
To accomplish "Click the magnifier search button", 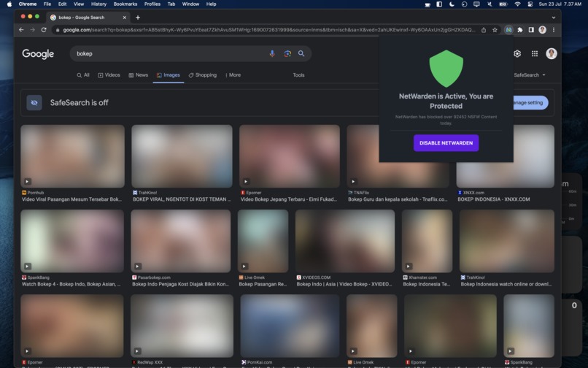I will point(301,54).
